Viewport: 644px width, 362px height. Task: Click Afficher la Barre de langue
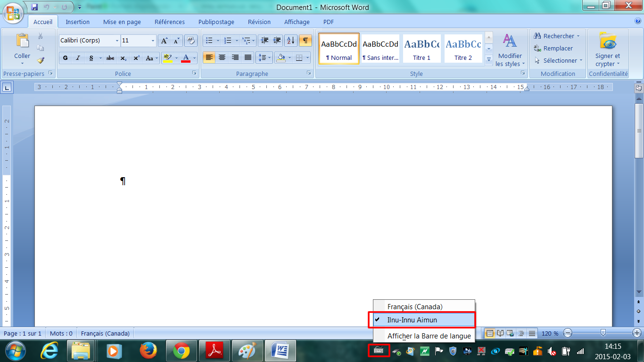[429, 336]
